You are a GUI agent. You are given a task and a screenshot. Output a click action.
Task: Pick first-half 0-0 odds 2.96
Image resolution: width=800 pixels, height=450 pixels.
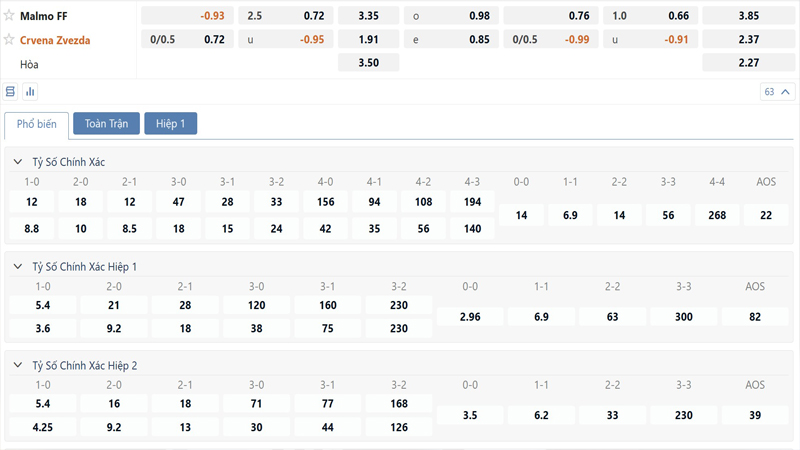[470, 317]
